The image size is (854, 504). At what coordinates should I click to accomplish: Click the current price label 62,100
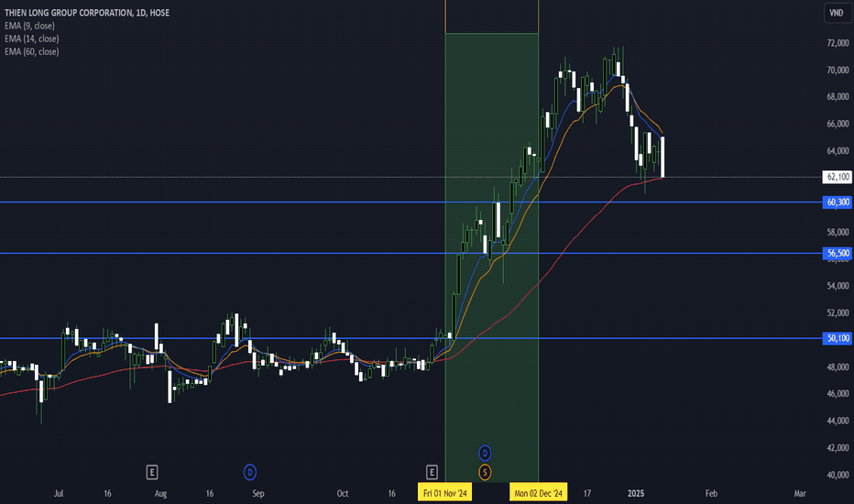[838, 177]
